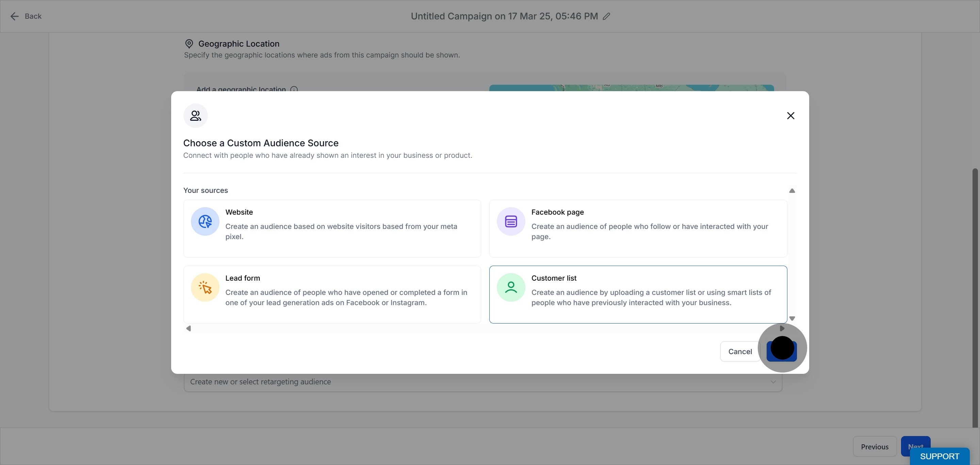Click the Previous button

[875, 447]
